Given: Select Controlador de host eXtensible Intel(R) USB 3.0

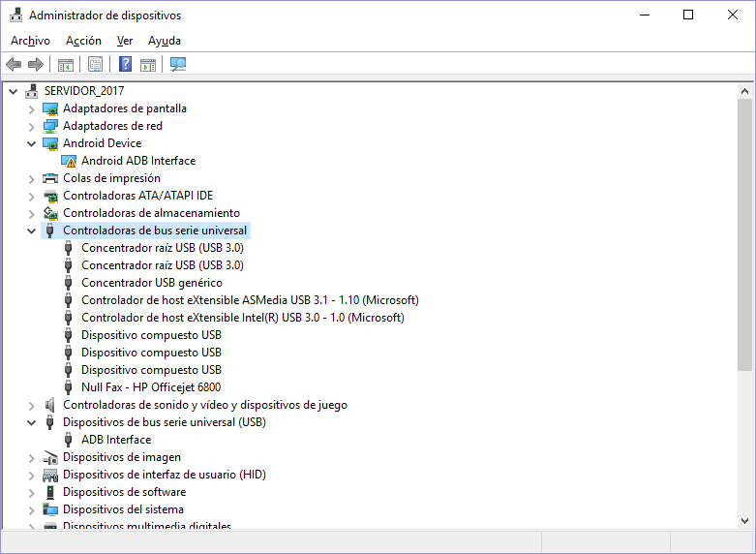Looking at the screenshot, I should pyautogui.click(x=243, y=318).
